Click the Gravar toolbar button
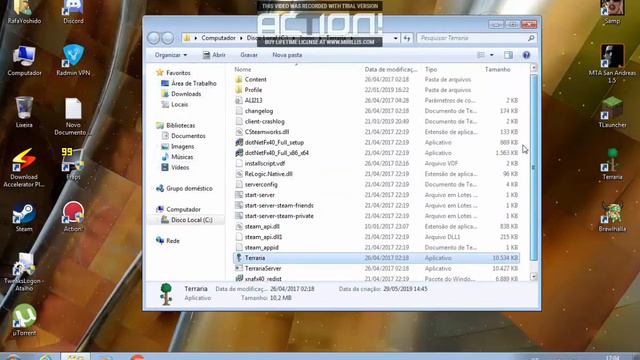Image resolution: width=640 pixels, height=360 pixels. pyautogui.click(x=249, y=55)
